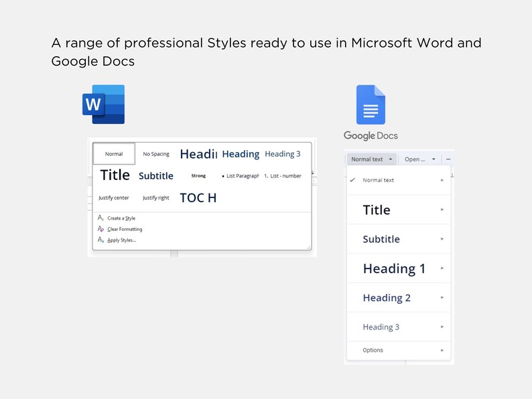Select Heading 1 in Google Docs menu
The image size is (532, 399).
pyautogui.click(x=399, y=268)
